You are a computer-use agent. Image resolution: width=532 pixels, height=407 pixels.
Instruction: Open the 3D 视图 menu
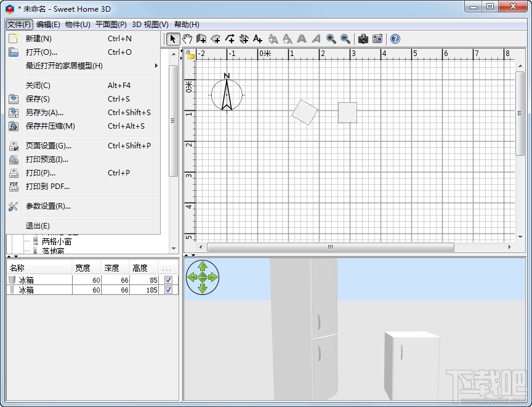pos(148,25)
